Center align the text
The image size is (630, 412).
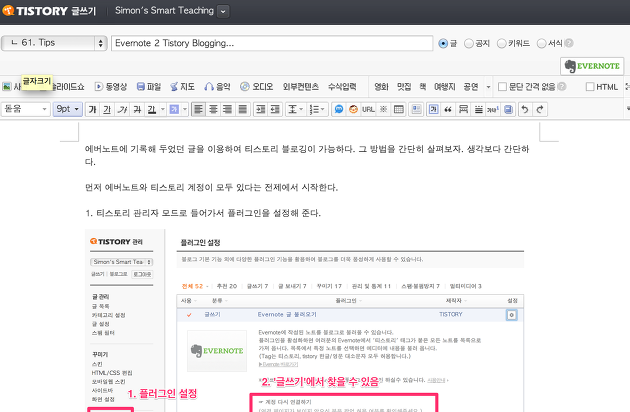213,109
